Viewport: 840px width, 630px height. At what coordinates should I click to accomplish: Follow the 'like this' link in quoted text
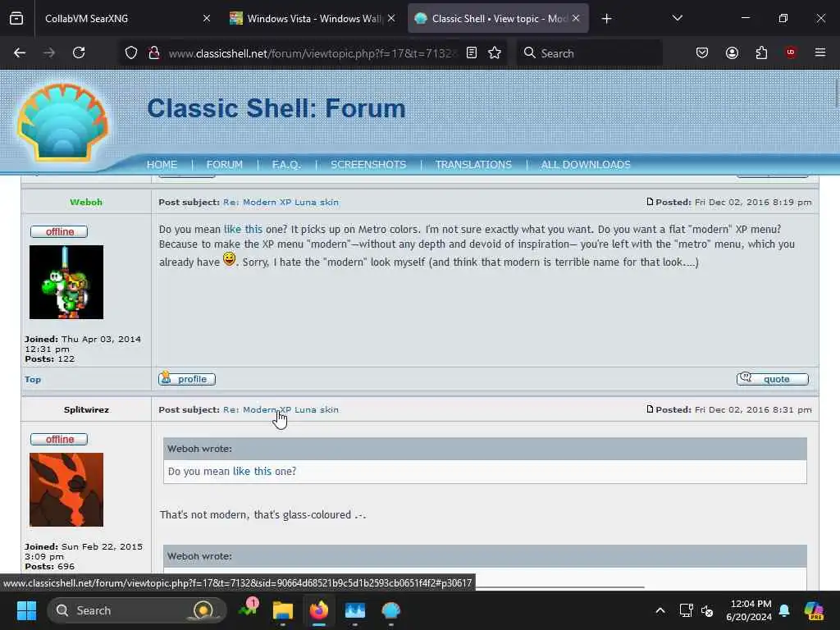click(253, 472)
